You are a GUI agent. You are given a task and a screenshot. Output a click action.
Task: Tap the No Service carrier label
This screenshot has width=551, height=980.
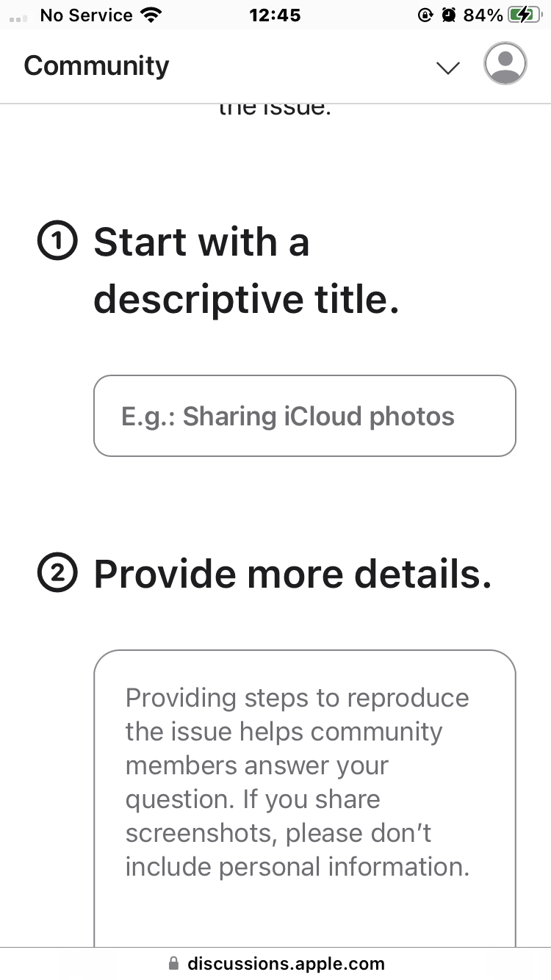click(x=87, y=15)
